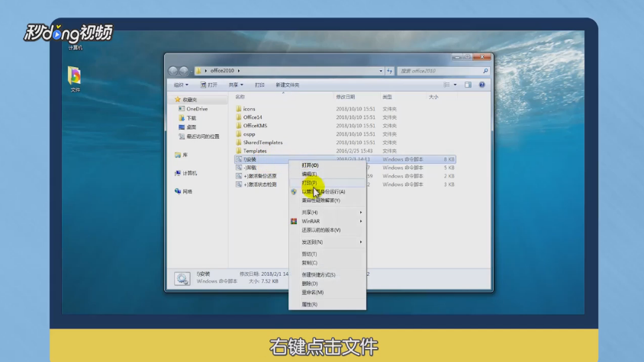Open the 组织 dropdown in the toolbar

pyautogui.click(x=181, y=85)
